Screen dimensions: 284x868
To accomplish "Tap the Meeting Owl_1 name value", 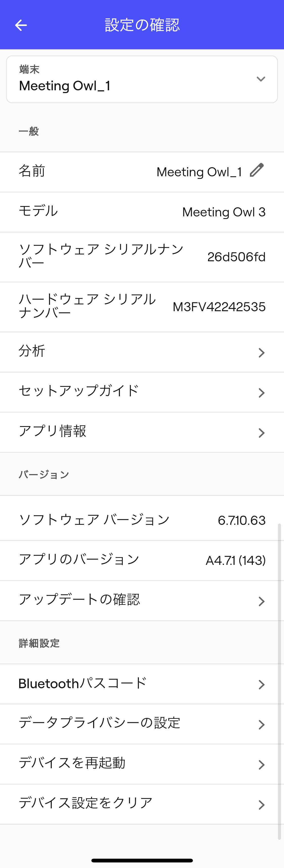I will click(x=199, y=172).
